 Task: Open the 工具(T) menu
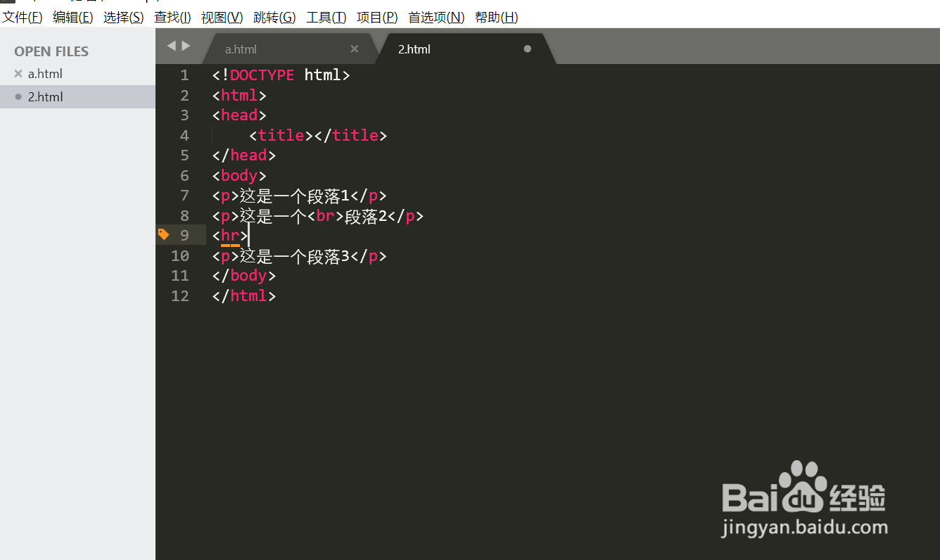pyautogui.click(x=326, y=18)
